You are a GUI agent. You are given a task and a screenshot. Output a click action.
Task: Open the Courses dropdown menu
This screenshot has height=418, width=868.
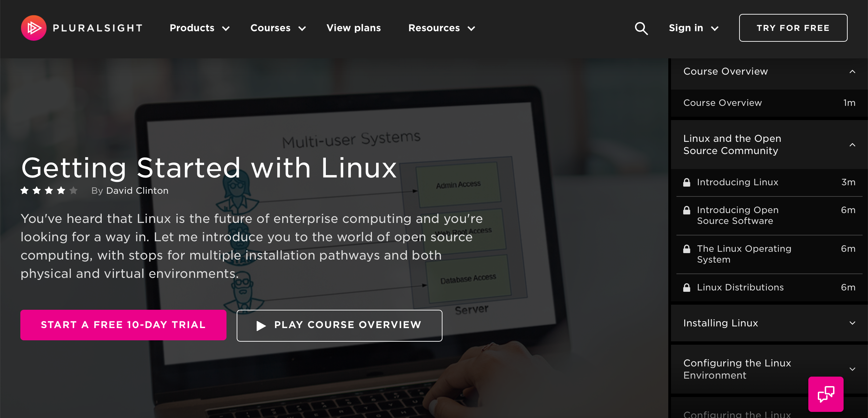coord(278,28)
